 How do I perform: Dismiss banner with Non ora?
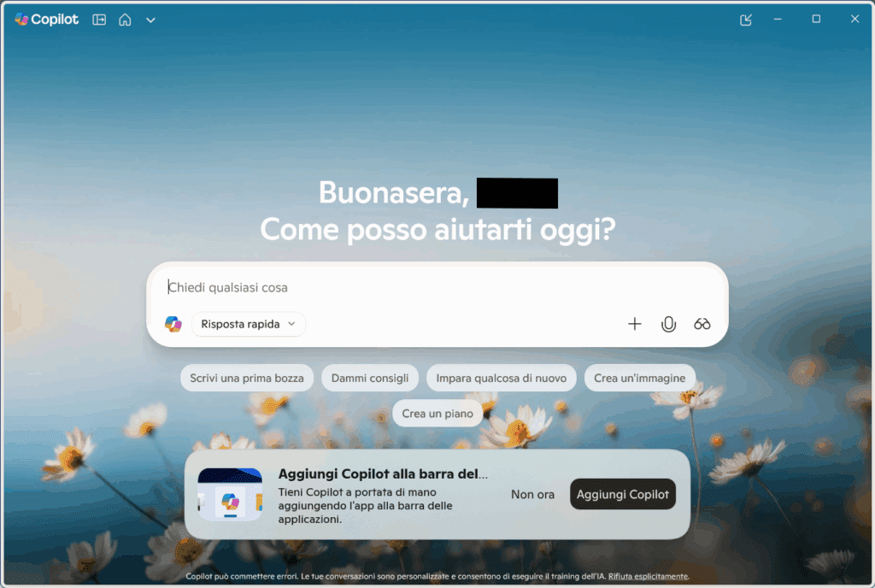(533, 494)
